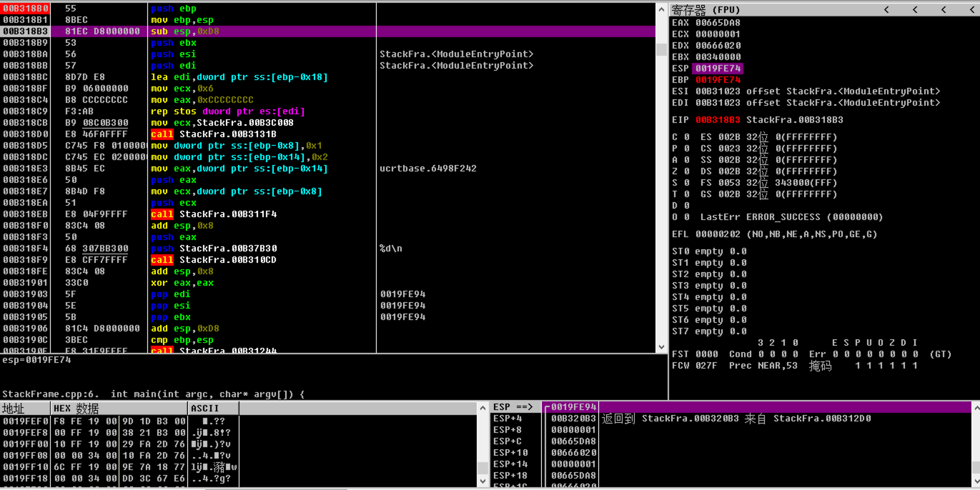Image resolution: width=980 pixels, height=490 pixels.
Task: Click the 寄存器 (FPU) registers header
Action: (706, 10)
